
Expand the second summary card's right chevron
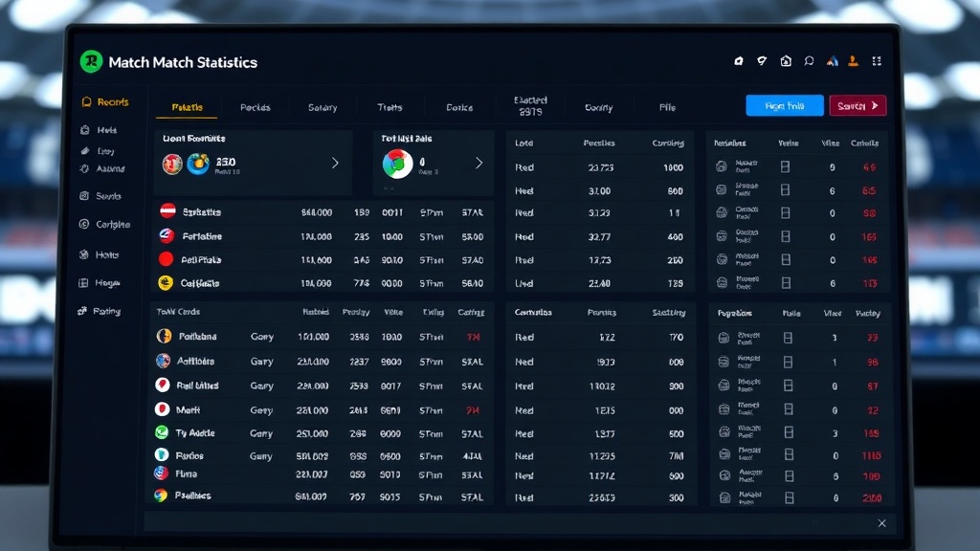(x=479, y=164)
